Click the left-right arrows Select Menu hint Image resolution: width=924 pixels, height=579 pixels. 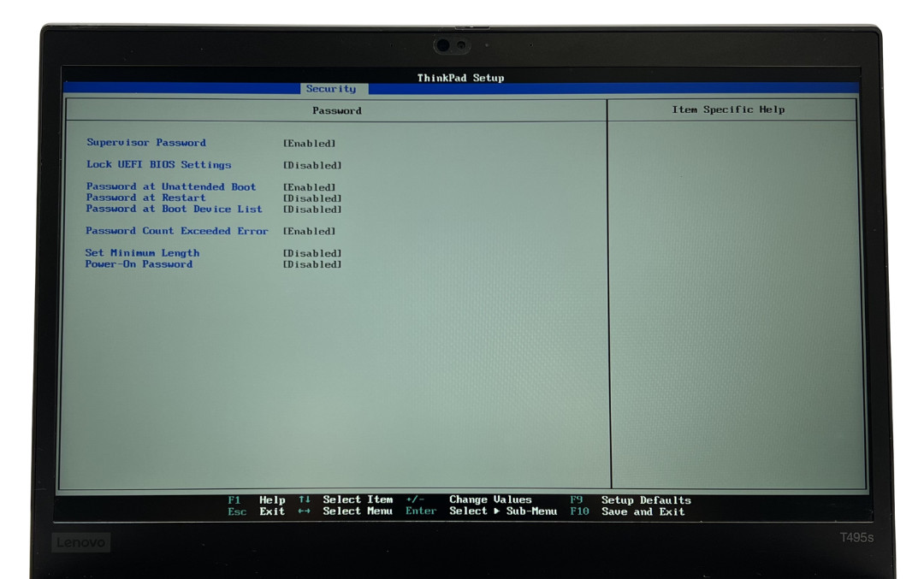click(346, 511)
